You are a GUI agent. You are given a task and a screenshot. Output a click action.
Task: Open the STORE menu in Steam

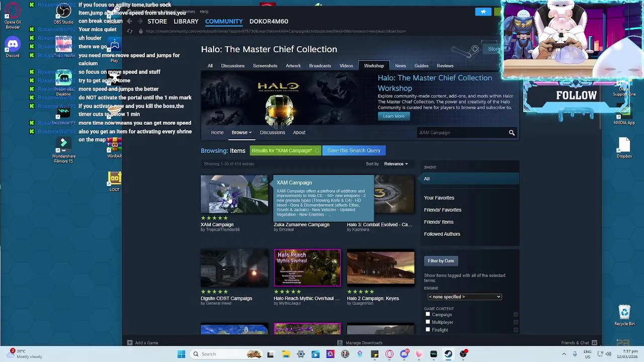pos(157,21)
